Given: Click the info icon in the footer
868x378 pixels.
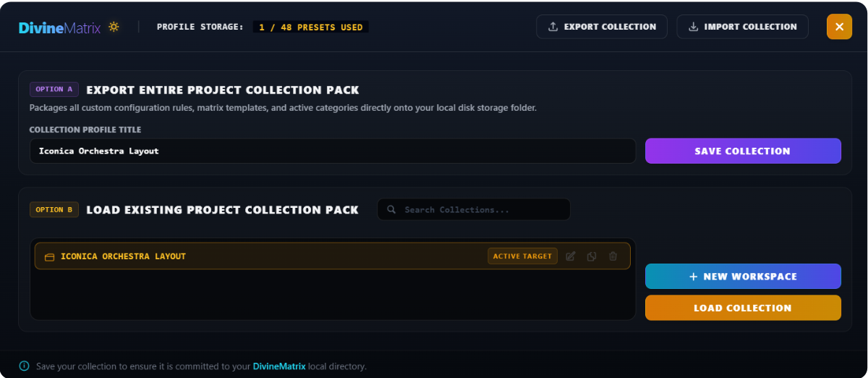Looking at the screenshot, I should pos(25,366).
